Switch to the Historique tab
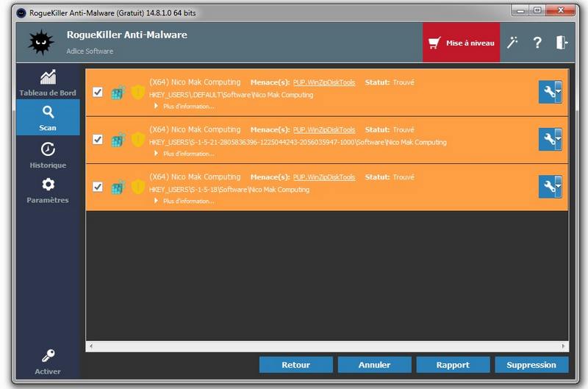Viewport: 588px width, 389px height. (48, 154)
